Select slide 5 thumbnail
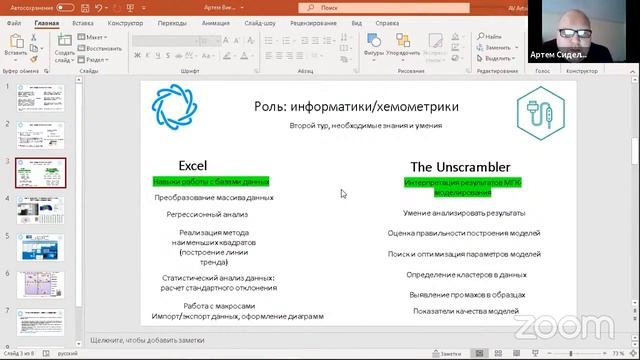This screenshot has width=640, height=360. (40, 247)
